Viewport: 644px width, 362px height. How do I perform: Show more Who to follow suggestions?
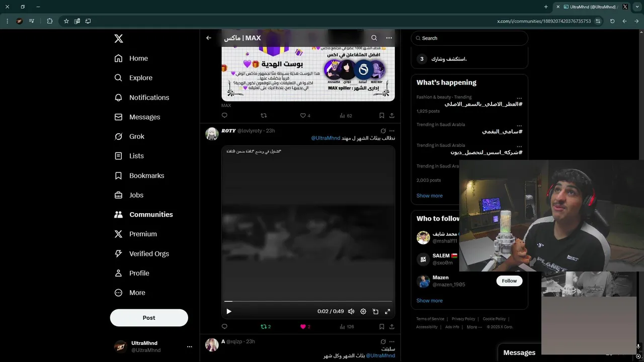pos(430,301)
